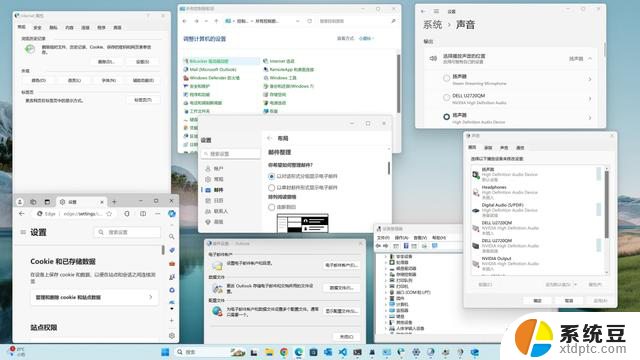The image size is (640, 360).
Task: Select second mail organization radio option
Action: click(271, 188)
